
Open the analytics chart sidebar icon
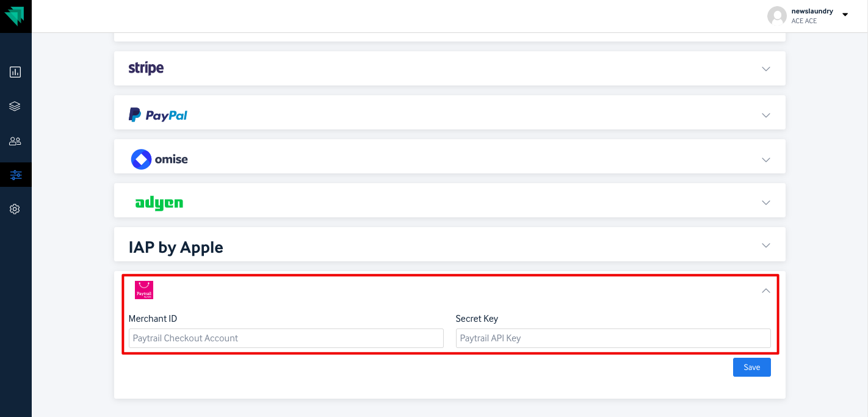click(x=15, y=72)
